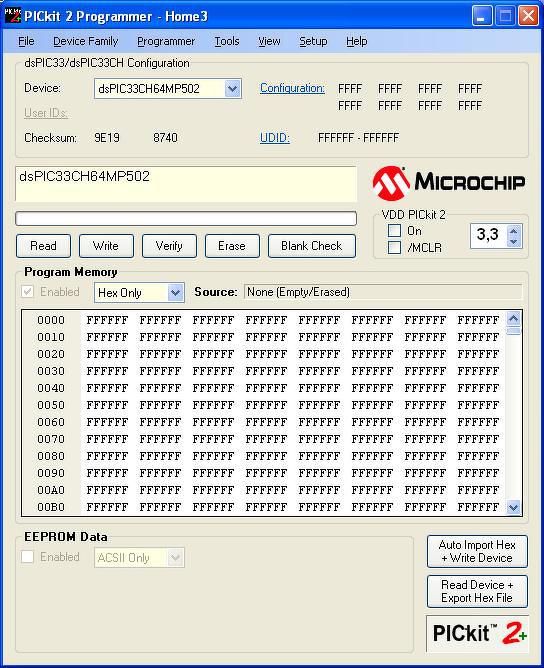Click program memory scrollbar down arrow
This screenshot has width=544, height=668.
coord(514,507)
